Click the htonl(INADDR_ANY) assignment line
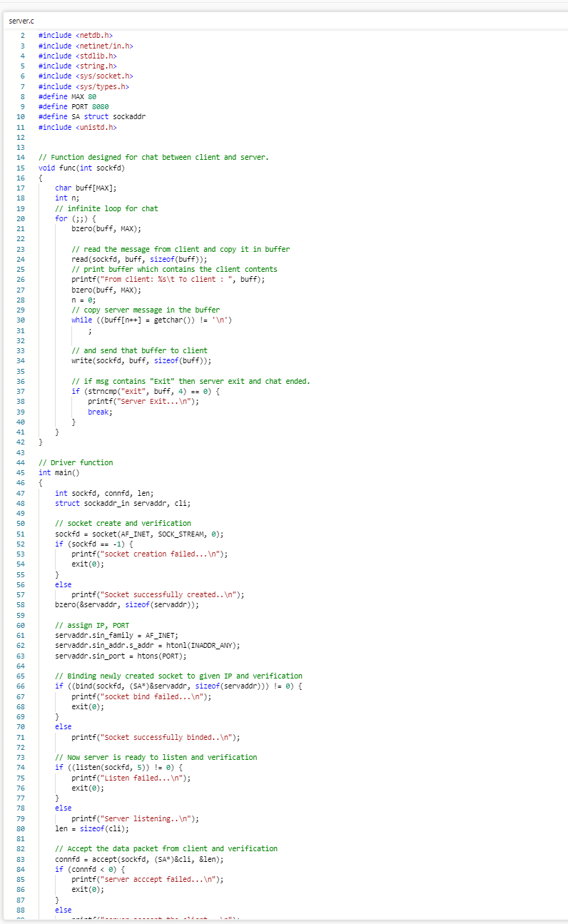Image resolution: width=568 pixels, height=924 pixels. coord(148,645)
